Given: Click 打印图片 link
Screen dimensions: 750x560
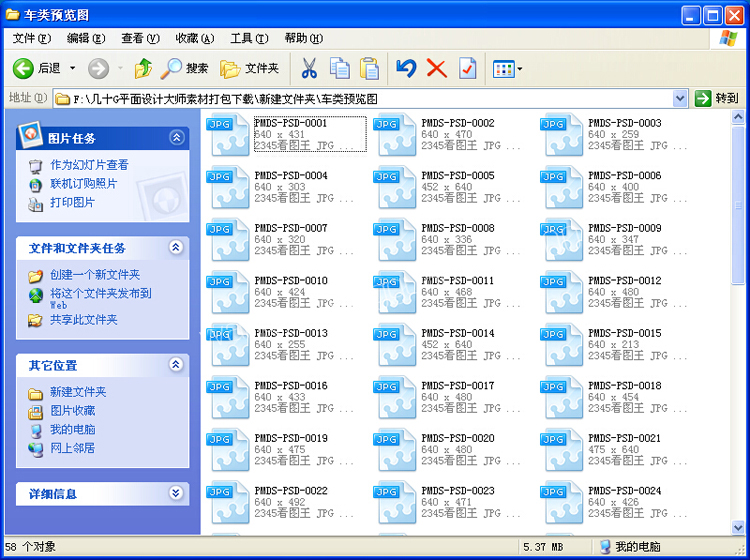Looking at the screenshot, I should pos(72,202).
